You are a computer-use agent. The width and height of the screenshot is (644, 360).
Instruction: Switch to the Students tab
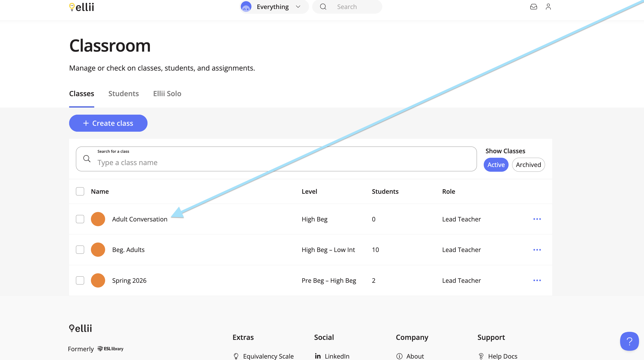click(124, 94)
